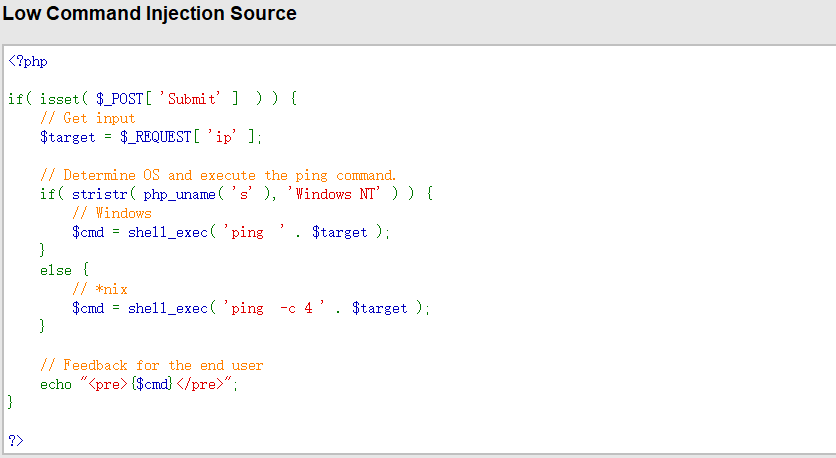Click the php_uname function call

179,194
